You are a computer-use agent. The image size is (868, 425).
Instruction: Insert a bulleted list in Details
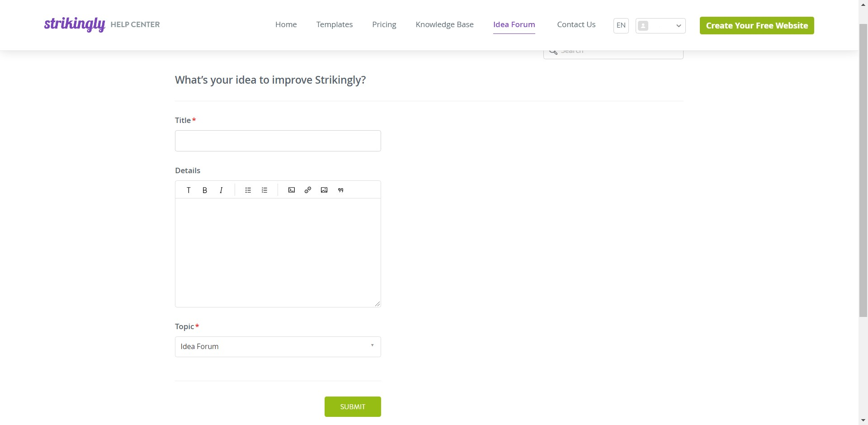[248, 190]
